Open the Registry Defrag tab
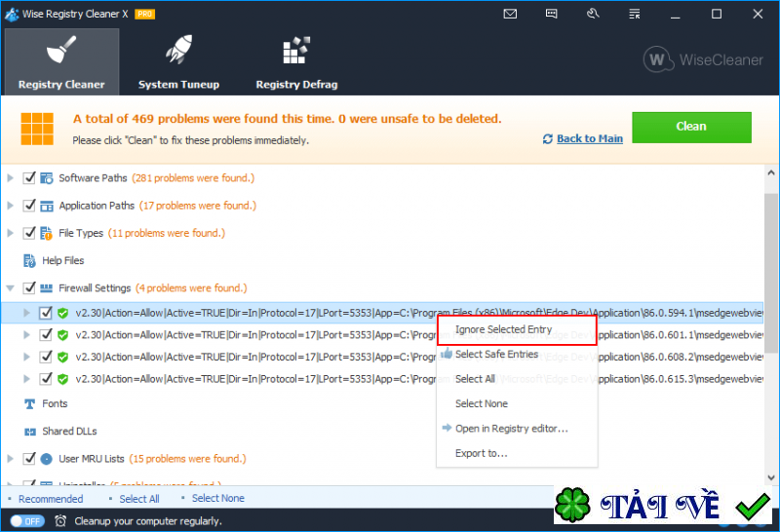This screenshot has height=532, width=780. coord(296,61)
